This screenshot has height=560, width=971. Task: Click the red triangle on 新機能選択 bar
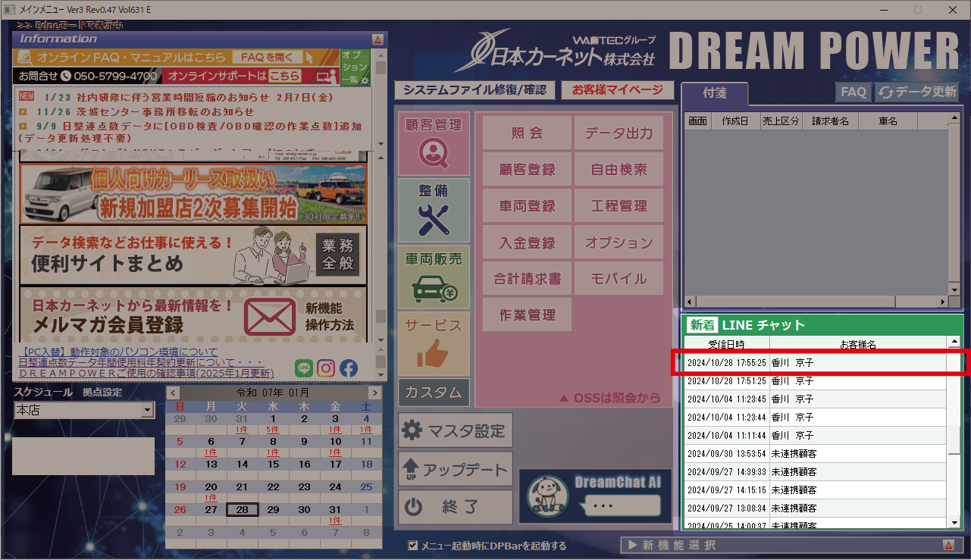point(948,546)
